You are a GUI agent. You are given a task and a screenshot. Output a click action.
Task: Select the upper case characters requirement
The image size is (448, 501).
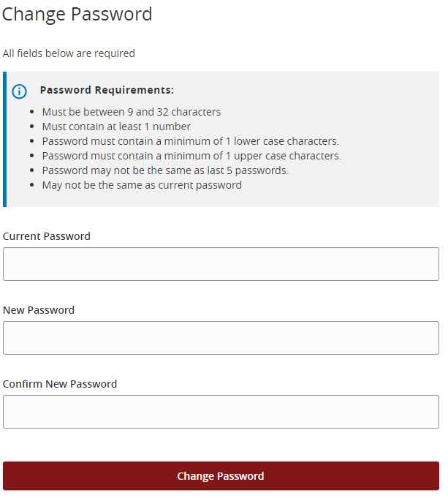[191, 156]
